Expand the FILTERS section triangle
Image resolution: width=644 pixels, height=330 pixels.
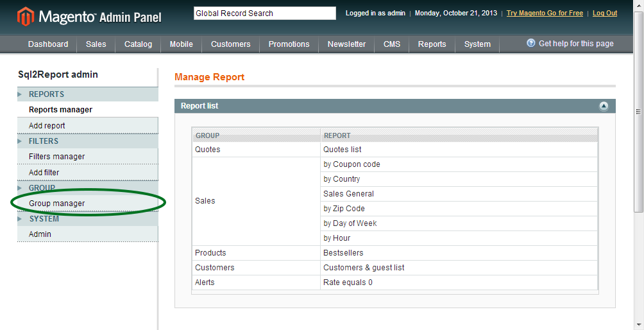pos(20,141)
